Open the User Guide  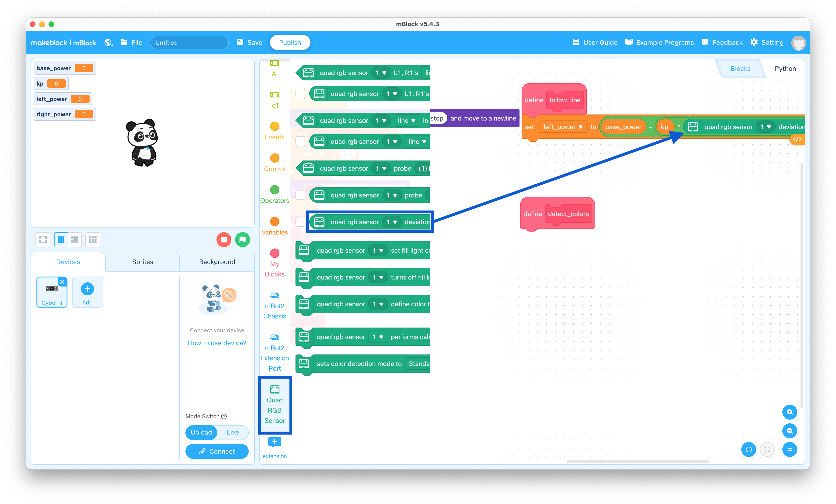pos(595,42)
